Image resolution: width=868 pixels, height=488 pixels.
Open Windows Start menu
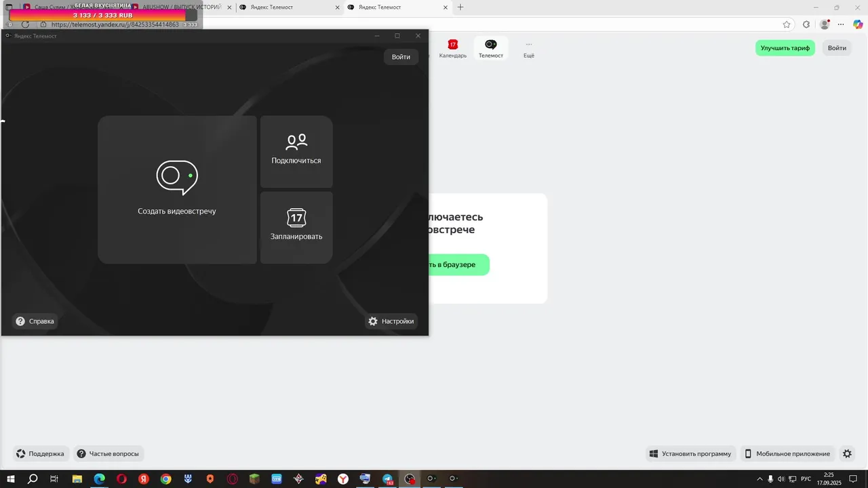pos(11,479)
